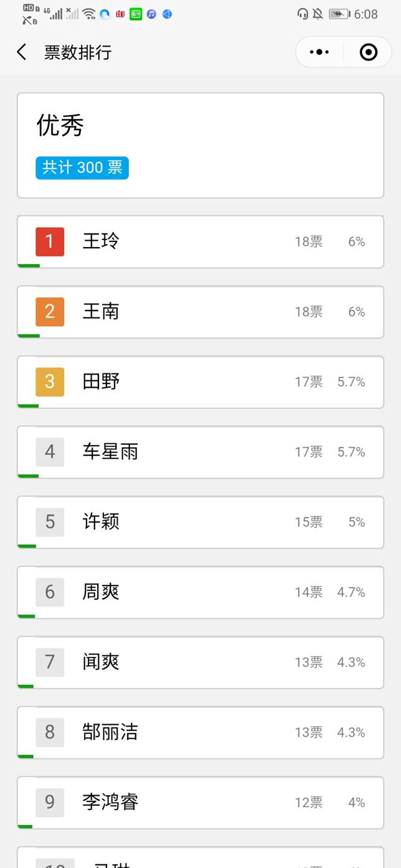401x868 pixels.
Task: Tap the headphones icon in status bar
Action: 303,14
